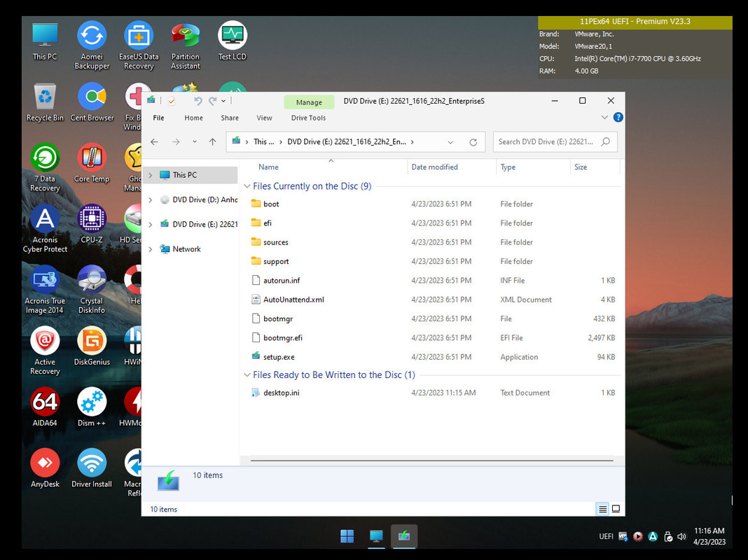
Task: Launch Driver Install from desktop
Action: coord(92,468)
